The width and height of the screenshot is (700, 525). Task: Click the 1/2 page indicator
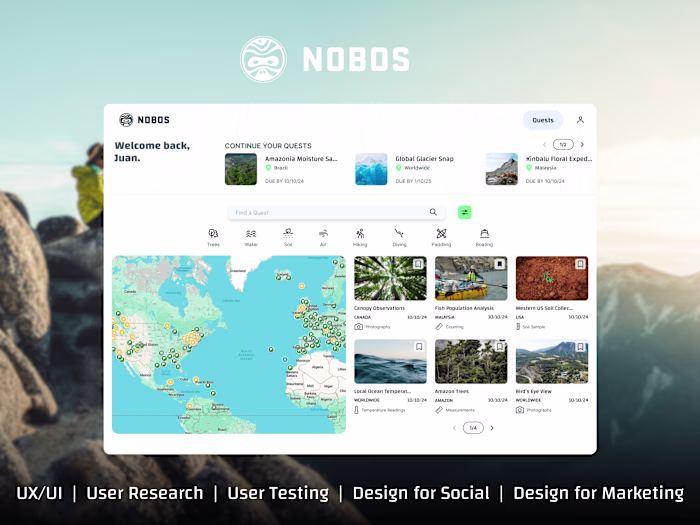[563, 145]
